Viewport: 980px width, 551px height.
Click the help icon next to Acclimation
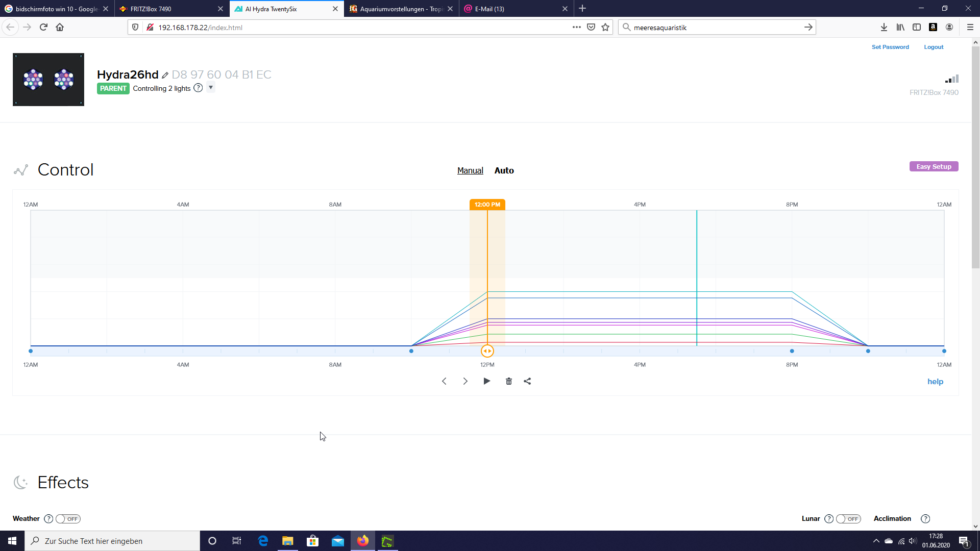[x=925, y=518]
